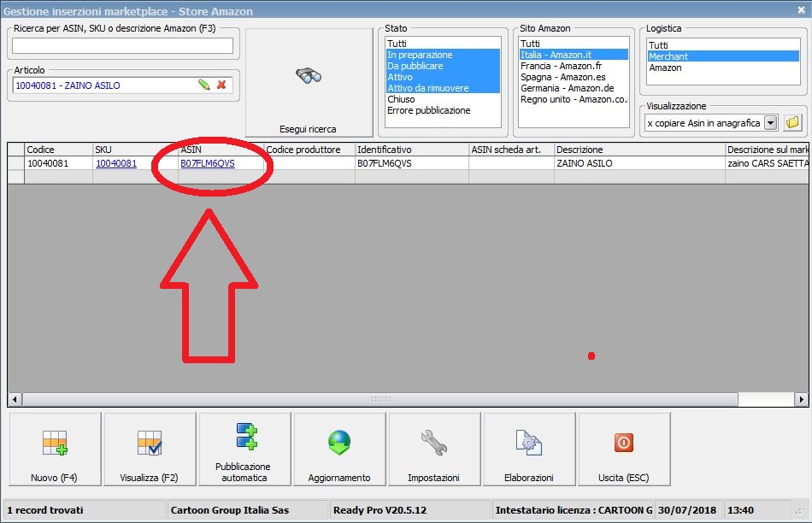Click status bar date 30/07/2018
Viewport: 812px width, 523px height.
coord(686,510)
